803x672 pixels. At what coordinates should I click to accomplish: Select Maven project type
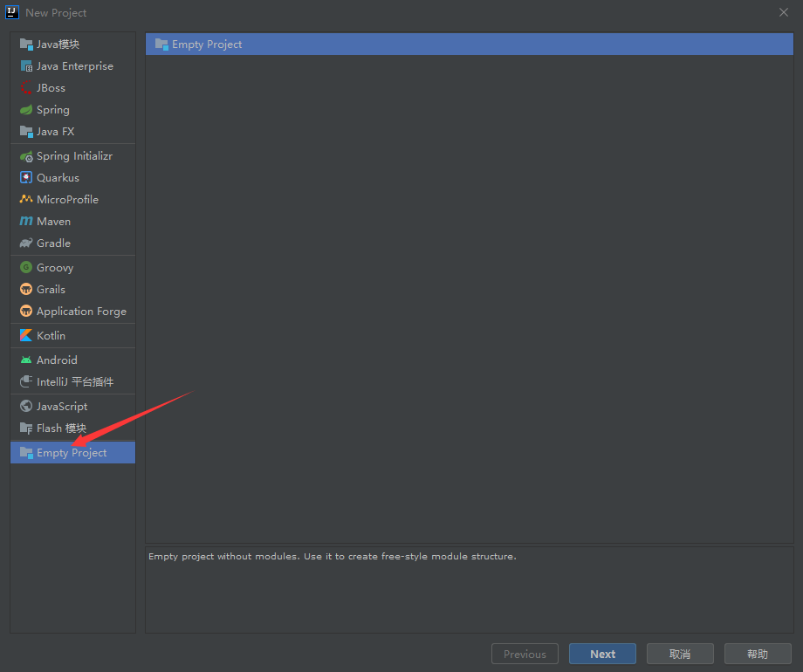point(72,222)
